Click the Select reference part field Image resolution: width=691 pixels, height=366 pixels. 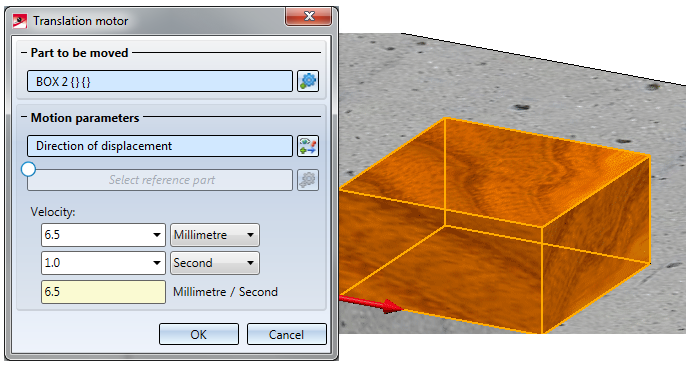(160, 180)
